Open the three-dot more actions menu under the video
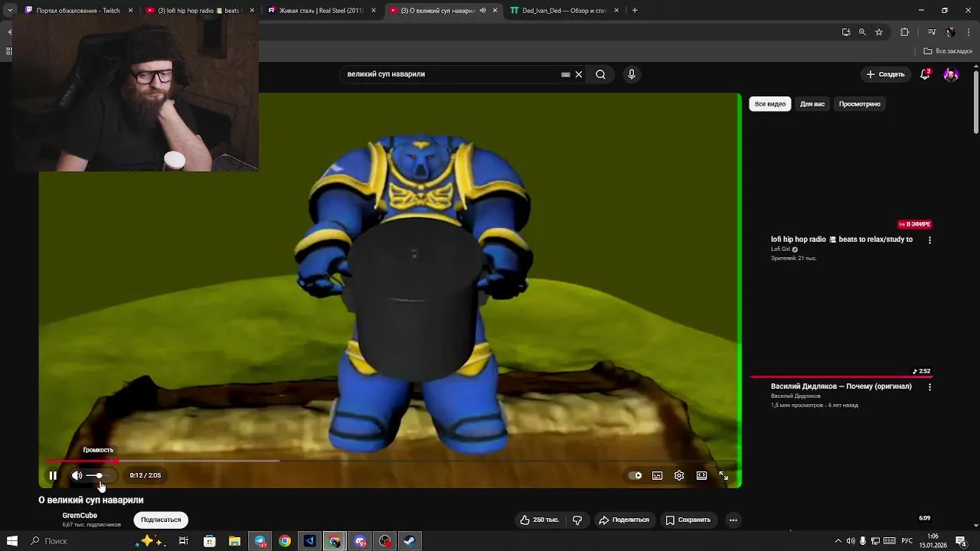980x551 pixels. pyautogui.click(x=733, y=520)
